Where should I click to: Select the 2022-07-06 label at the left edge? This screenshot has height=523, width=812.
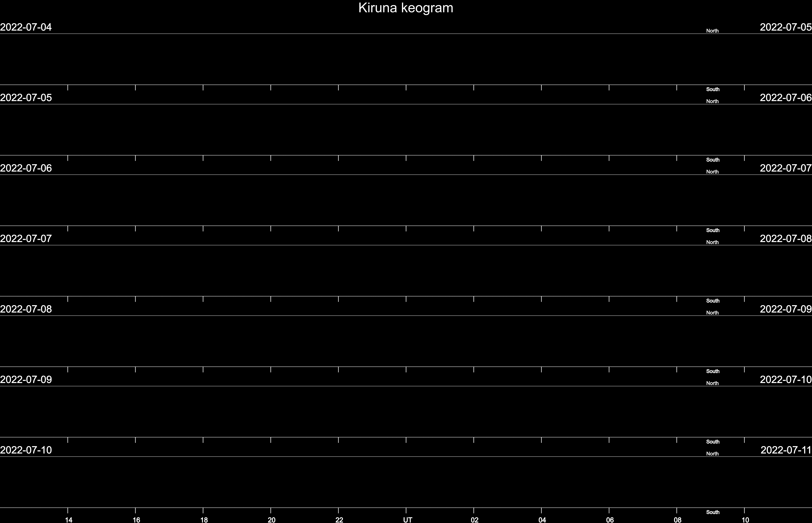(26, 168)
